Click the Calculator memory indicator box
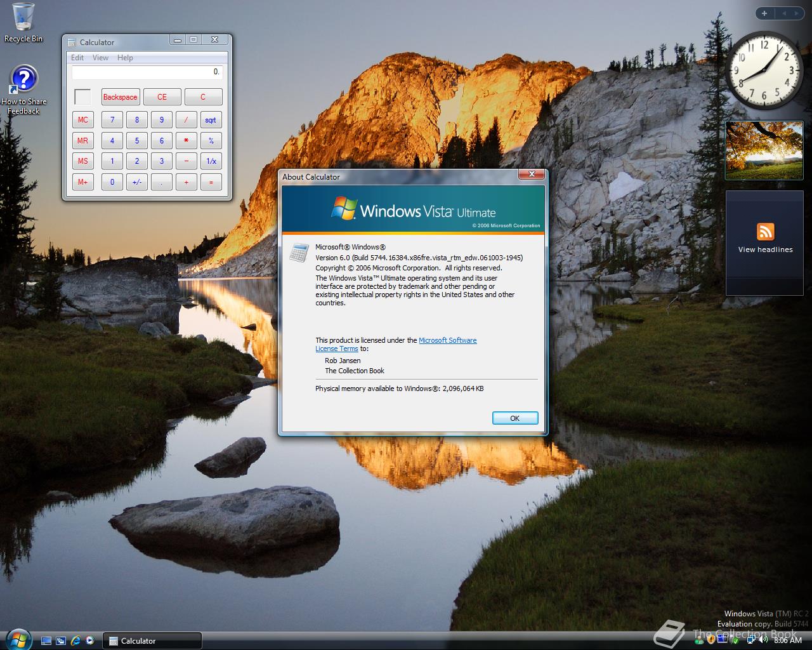 coord(82,97)
